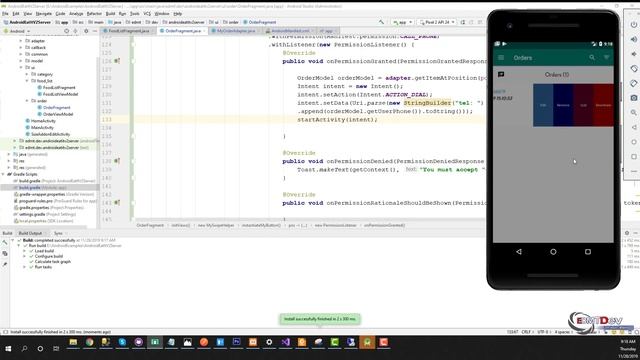
Task: Switch to the FoodListFragment.java tab
Action: [128, 31]
